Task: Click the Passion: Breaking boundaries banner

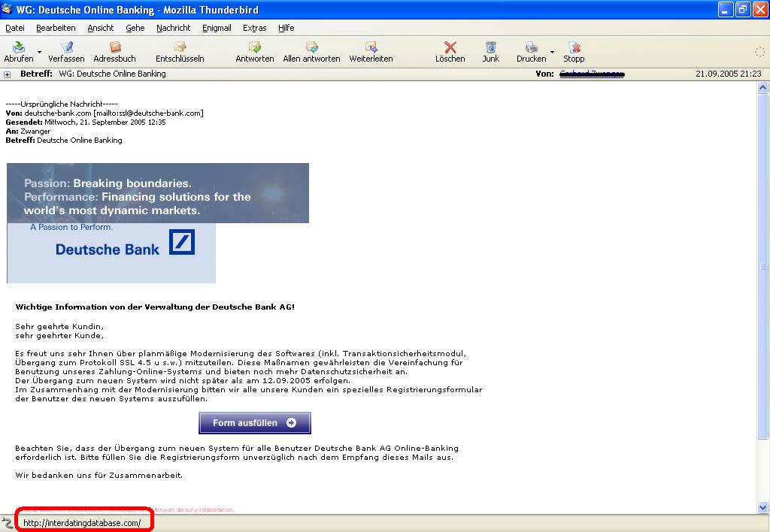Action: (x=158, y=193)
